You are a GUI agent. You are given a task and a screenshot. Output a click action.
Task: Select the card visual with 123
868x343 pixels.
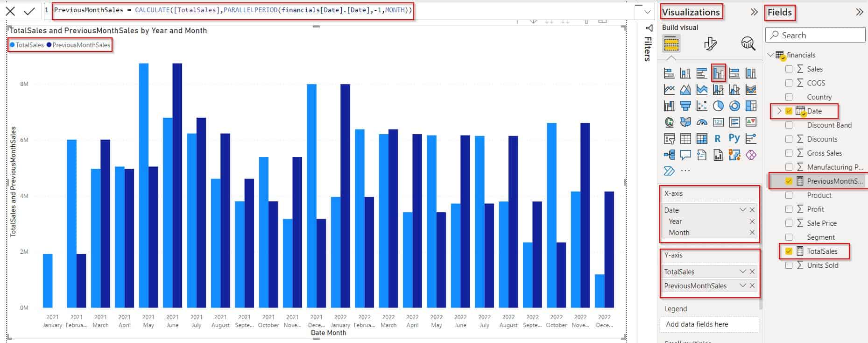click(x=718, y=122)
